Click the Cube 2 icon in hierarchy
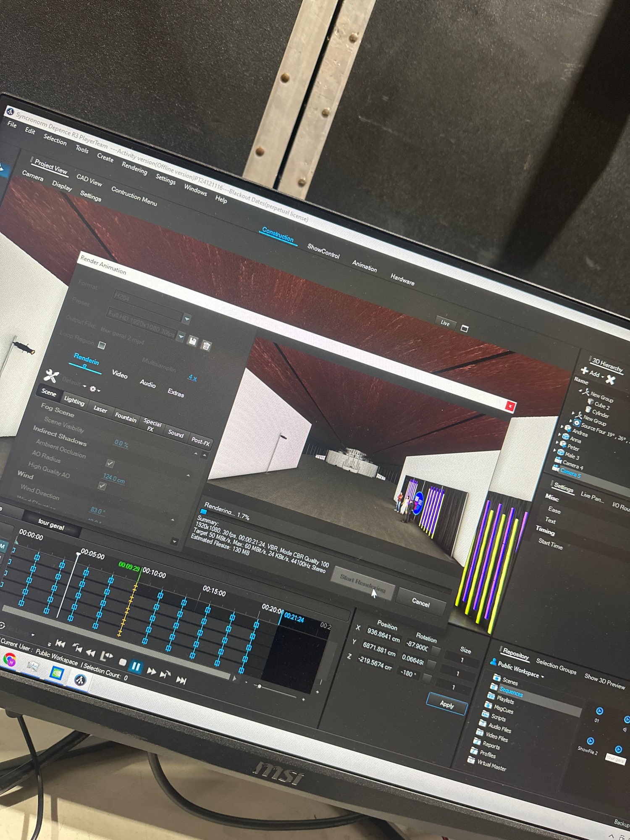Image resolution: width=630 pixels, height=840 pixels. coord(590,402)
